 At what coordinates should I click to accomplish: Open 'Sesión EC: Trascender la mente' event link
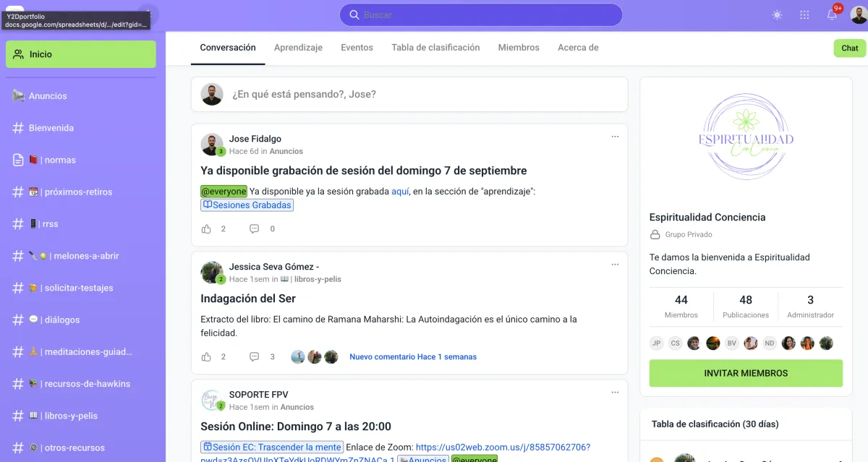tap(271, 448)
